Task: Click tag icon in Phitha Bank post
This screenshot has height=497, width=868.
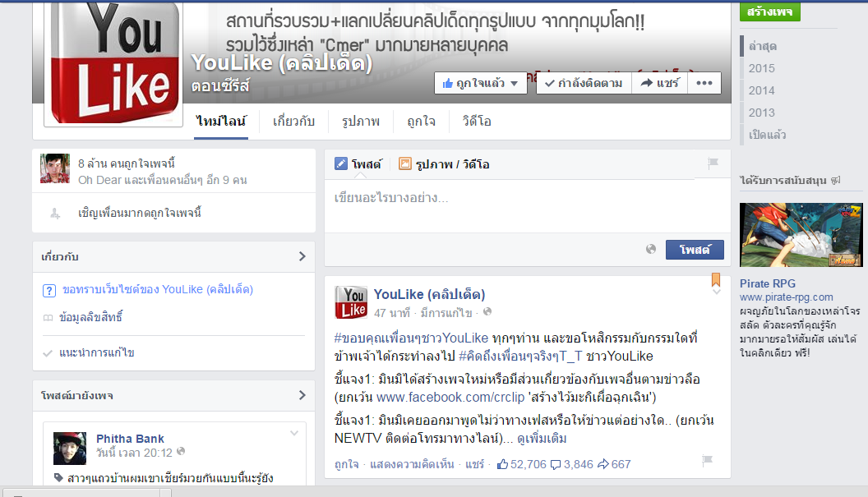Action: click(58, 477)
